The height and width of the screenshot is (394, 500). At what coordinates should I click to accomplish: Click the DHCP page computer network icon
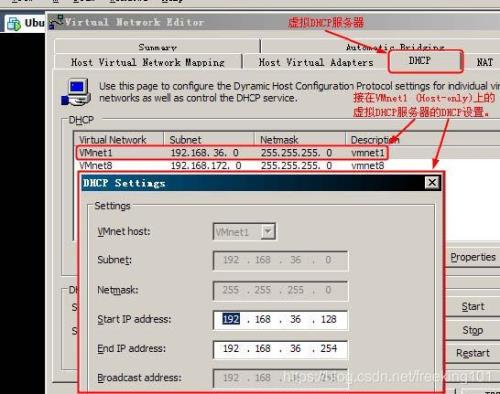(76, 92)
